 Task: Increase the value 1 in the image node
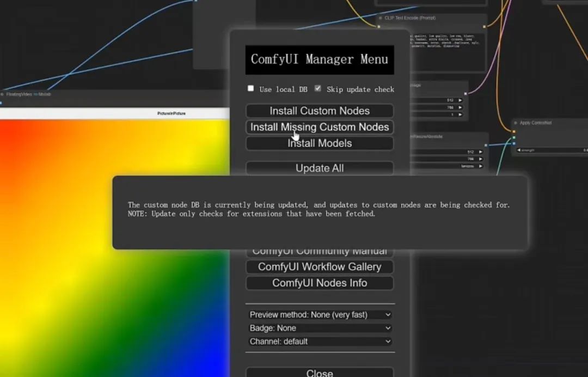pyautogui.click(x=460, y=114)
